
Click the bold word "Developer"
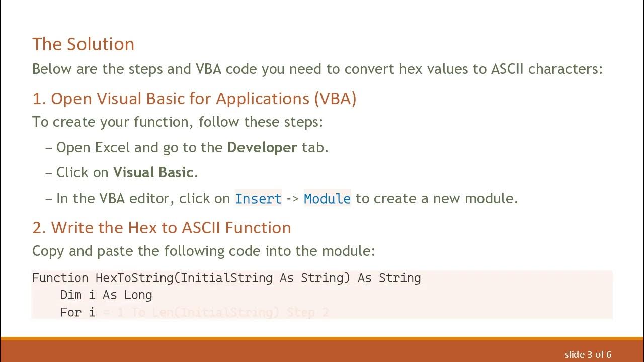(x=262, y=148)
